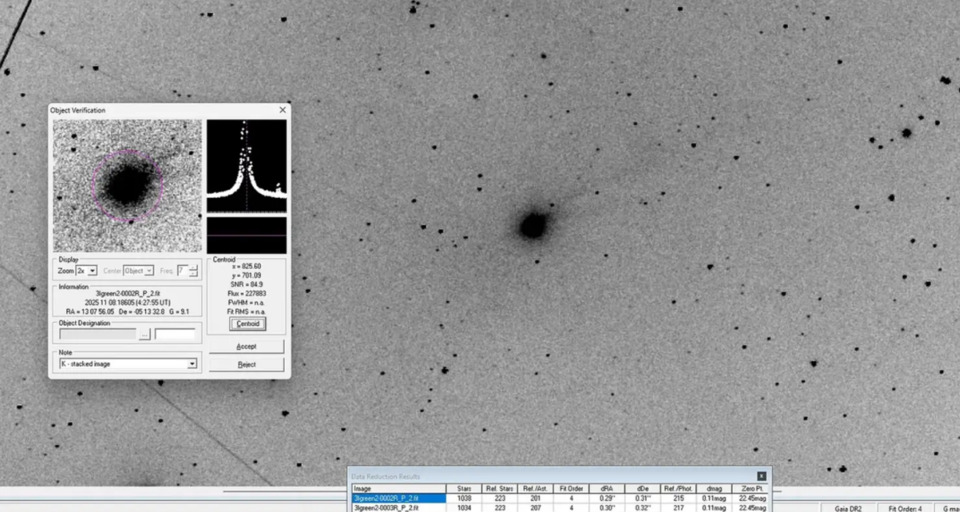Click the grayed Object Designation text box
960x512 pixels.
tap(96, 335)
